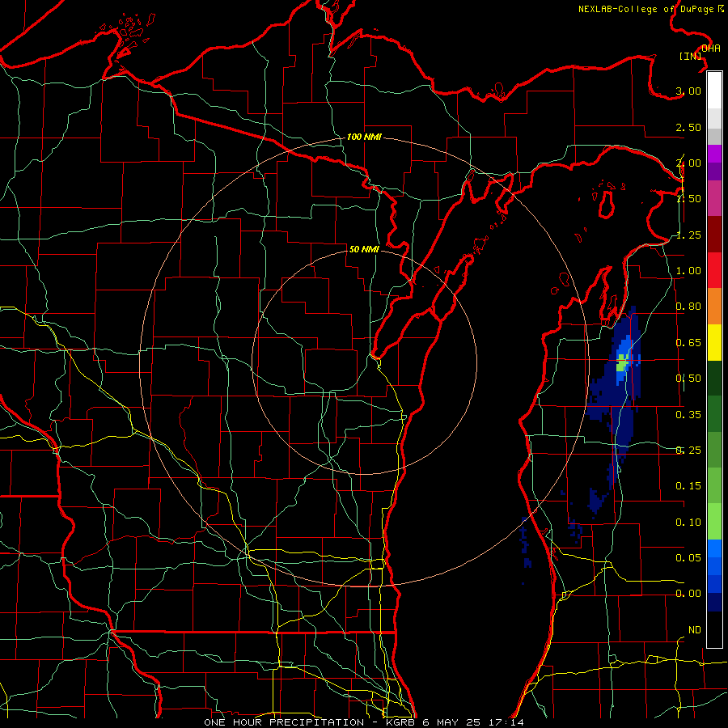728x728 pixels.
Task: Pick the dark maroon legend swatch
Action: [714, 235]
